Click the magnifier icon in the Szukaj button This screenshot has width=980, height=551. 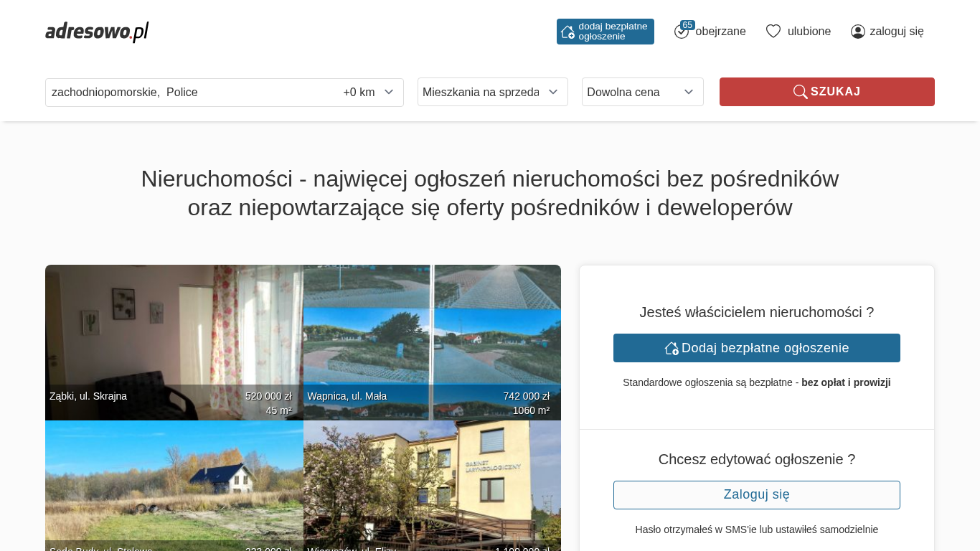click(x=800, y=92)
